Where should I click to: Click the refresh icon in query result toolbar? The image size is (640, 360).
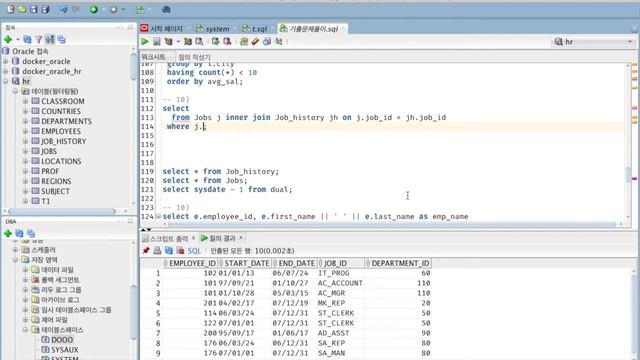pyautogui.click(x=169, y=250)
